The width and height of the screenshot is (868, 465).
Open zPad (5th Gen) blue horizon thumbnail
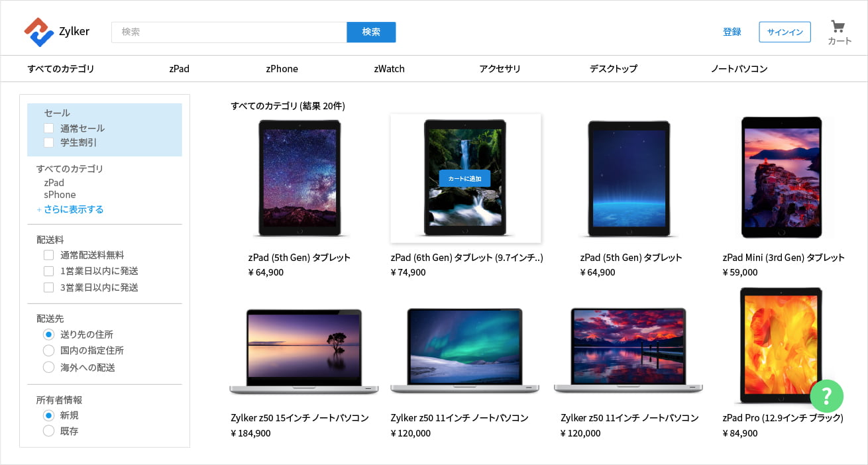point(629,178)
